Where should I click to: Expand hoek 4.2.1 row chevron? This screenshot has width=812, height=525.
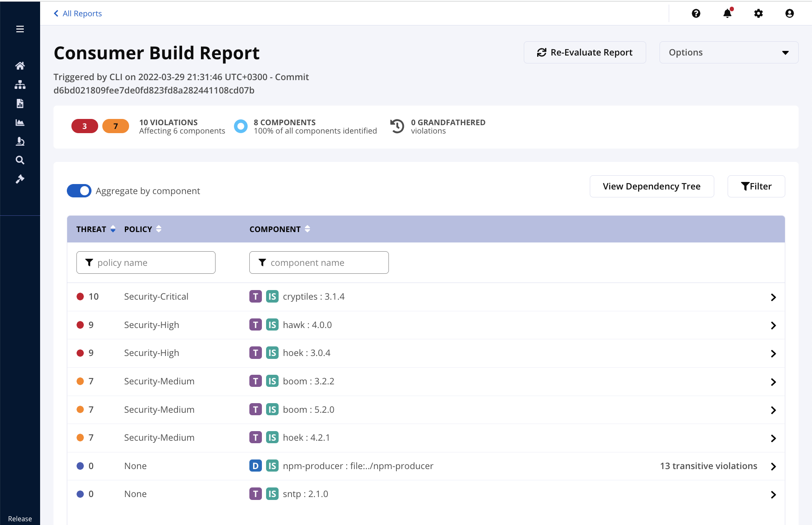point(773,438)
